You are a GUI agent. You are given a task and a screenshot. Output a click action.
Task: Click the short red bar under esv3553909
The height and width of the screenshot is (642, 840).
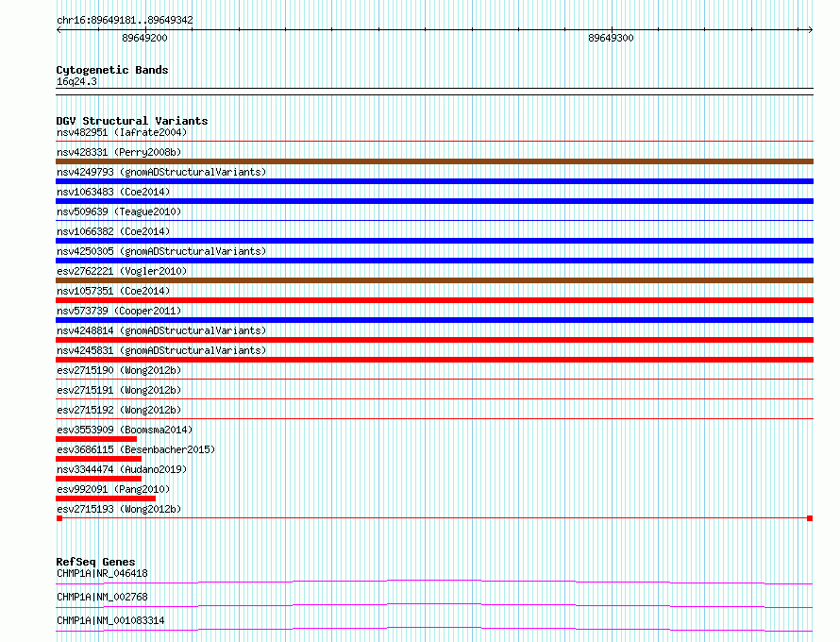[x=96, y=439]
